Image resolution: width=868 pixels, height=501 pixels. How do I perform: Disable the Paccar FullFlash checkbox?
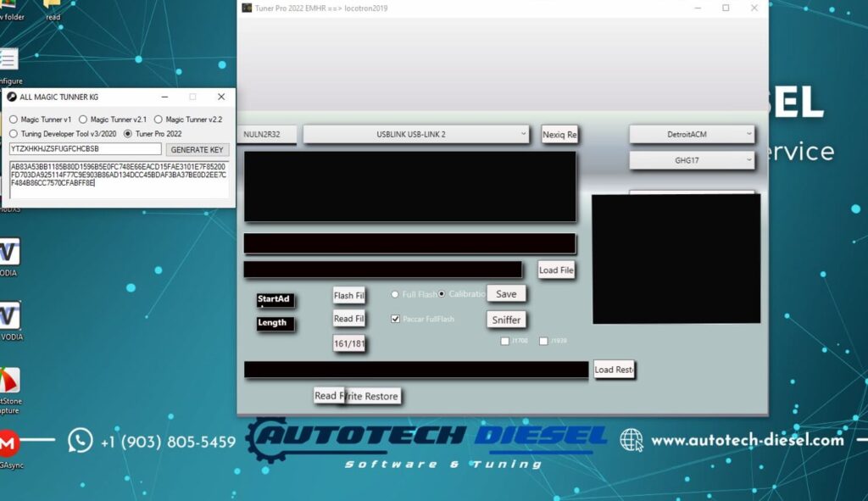click(x=395, y=320)
